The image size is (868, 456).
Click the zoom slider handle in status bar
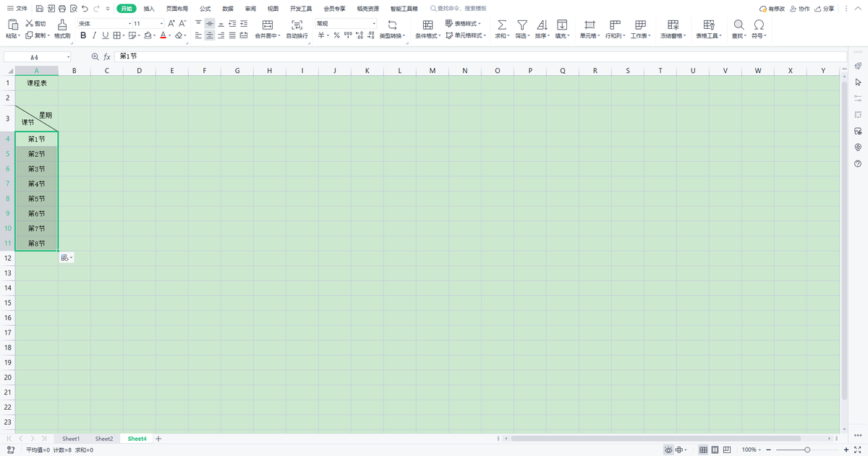[x=807, y=449]
